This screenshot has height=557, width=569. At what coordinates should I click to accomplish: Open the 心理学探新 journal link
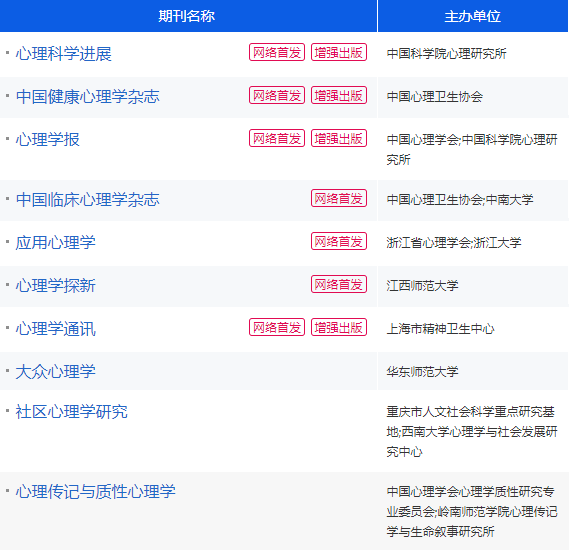click(x=56, y=286)
